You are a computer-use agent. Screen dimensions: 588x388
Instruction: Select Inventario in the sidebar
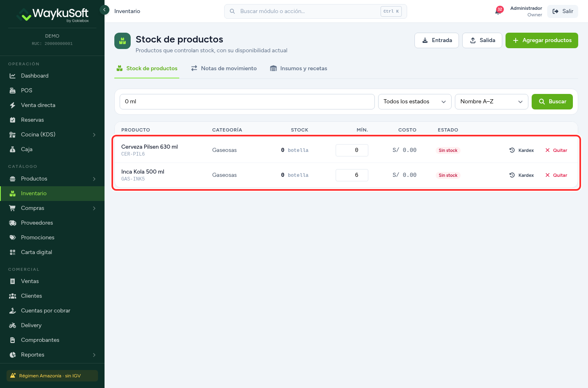pyautogui.click(x=52, y=193)
